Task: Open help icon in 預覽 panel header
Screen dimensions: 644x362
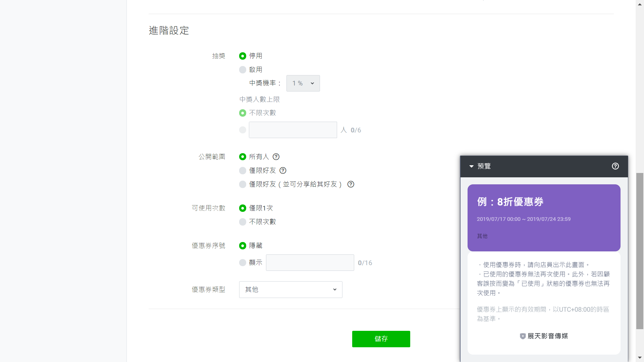Action: pyautogui.click(x=615, y=166)
